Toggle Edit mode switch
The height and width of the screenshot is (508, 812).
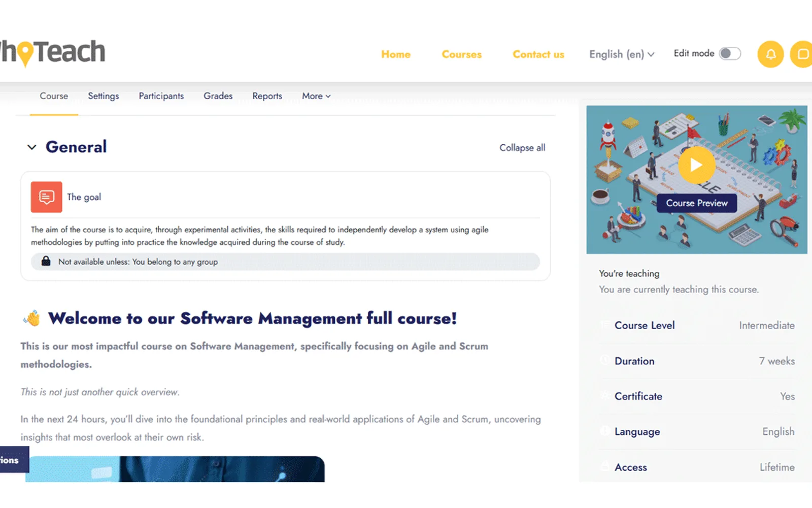(x=730, y=53)
